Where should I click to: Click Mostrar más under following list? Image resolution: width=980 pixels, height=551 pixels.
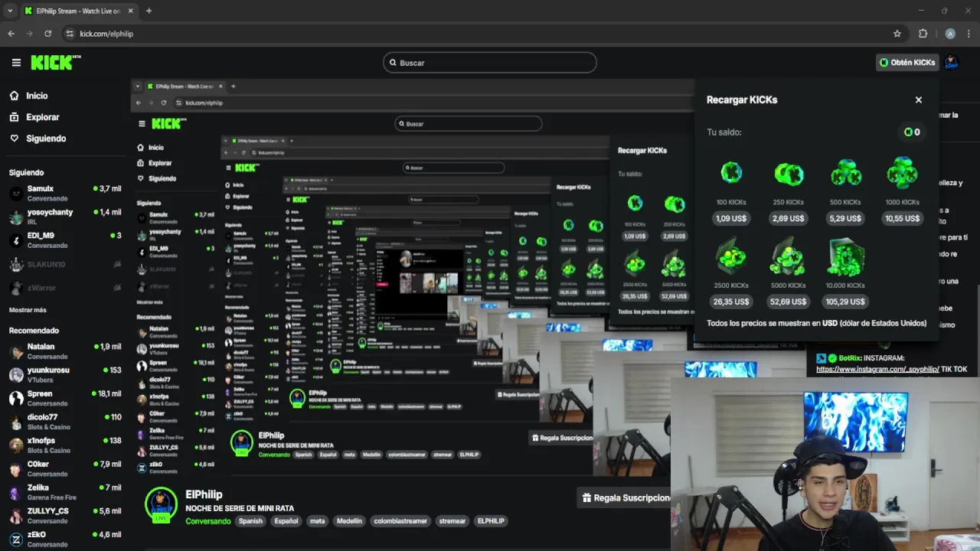coord(28,310)
